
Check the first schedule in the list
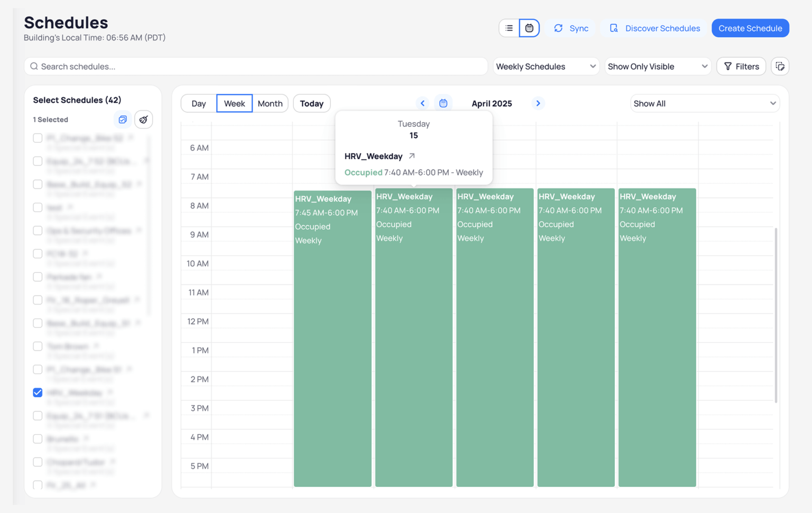pyautogui.click(x=38, y=138)
